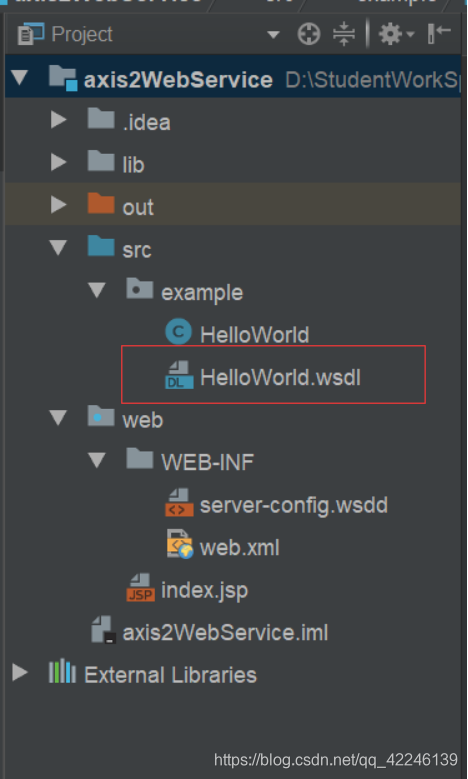Click the WEB-INF folder icon
This screenshot has width=468, height=779.
[140, 459]
